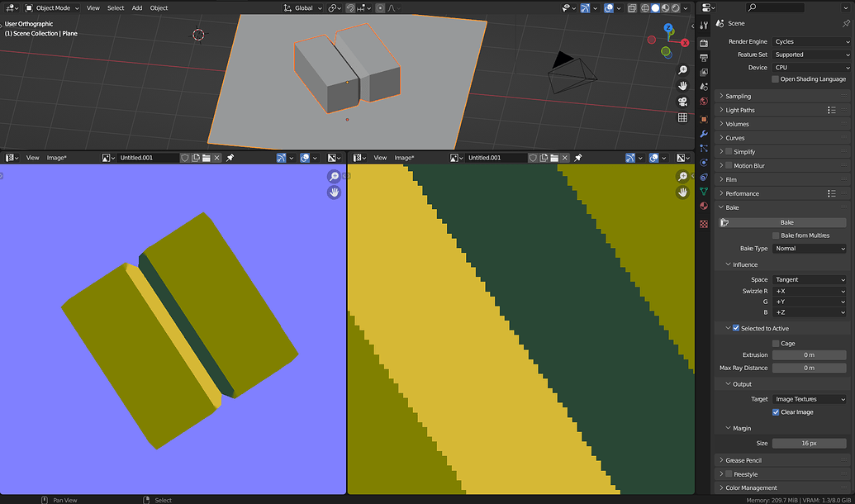
Task: Open the Scene properties tab icon
Action: tap(703, 87)
